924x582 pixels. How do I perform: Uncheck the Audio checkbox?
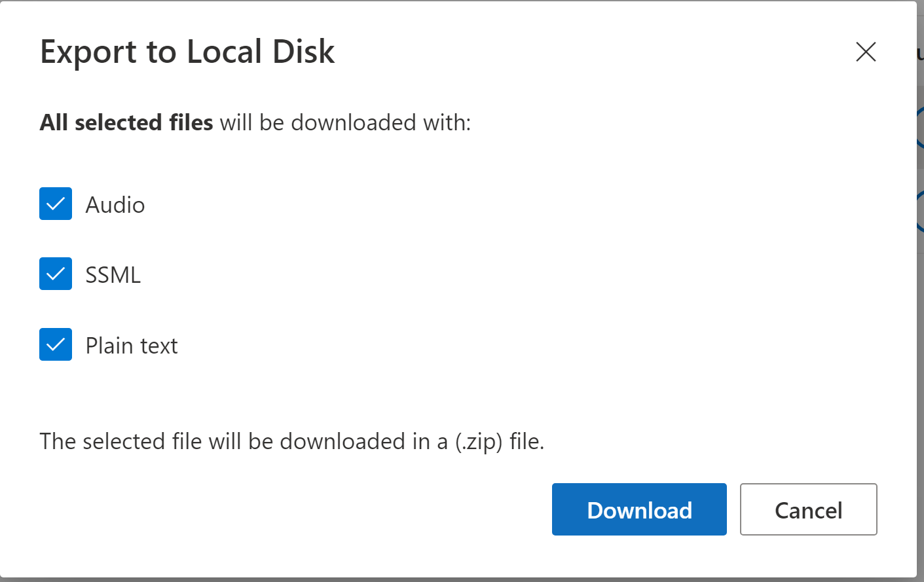56,204
